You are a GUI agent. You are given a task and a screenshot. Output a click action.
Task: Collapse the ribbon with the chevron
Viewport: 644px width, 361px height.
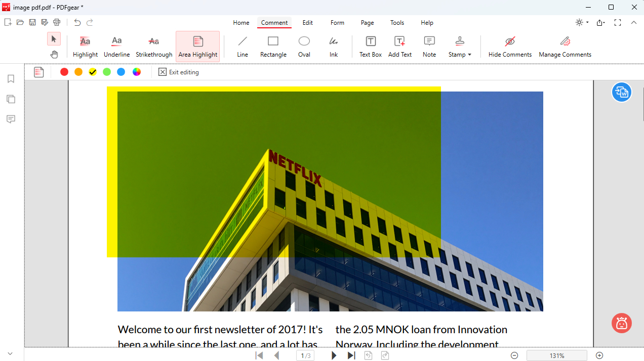pyautogui.click(x=634, y=22)
